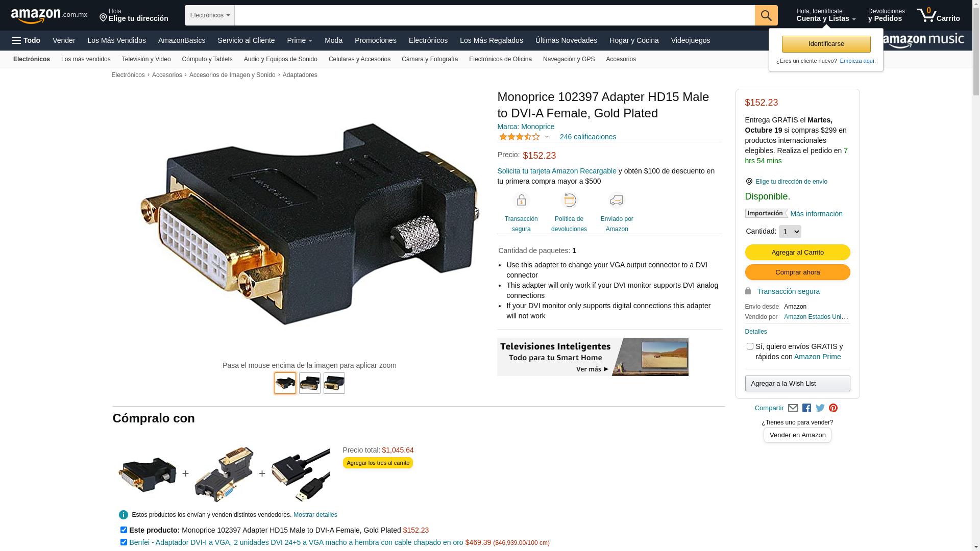980x551 pixels.
Task: Uncheck the 'Este producto' Monoprice checkbox
Action: (124, 530)
